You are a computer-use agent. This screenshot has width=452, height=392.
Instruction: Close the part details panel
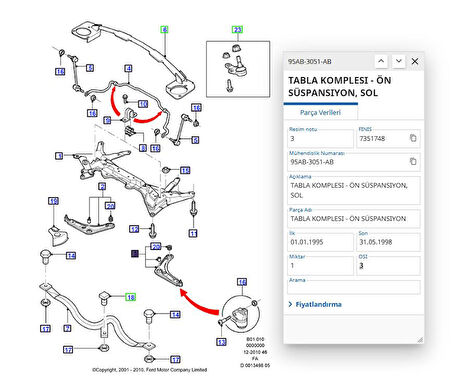click(415, 61)
